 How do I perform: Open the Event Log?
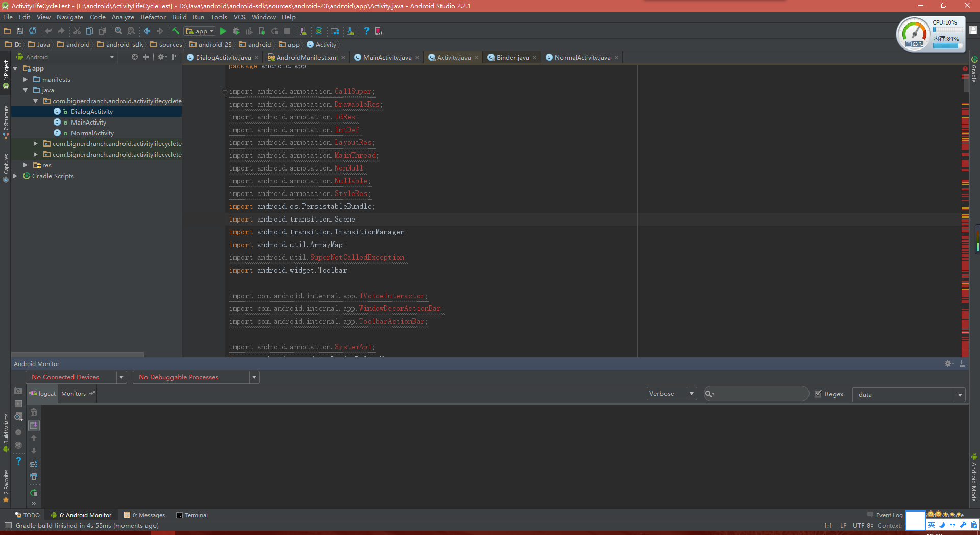tap(885, 515)
